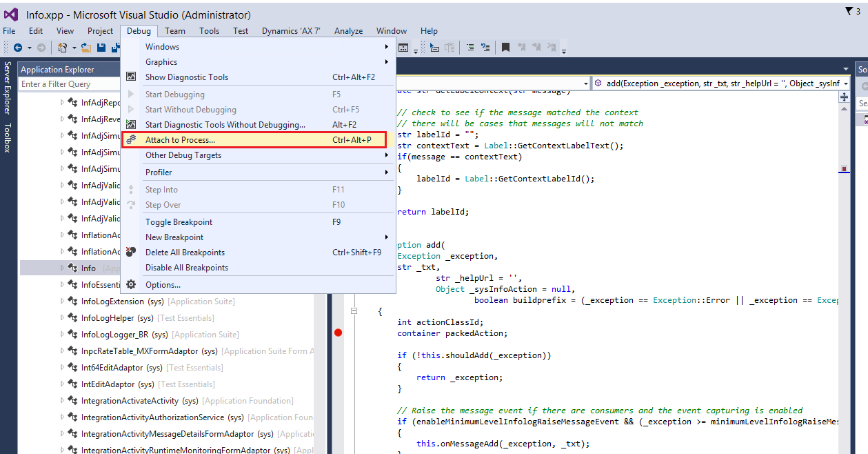
Task: Toggle a bookmark with the bookmark flag icon
Action: pos(505,47)
